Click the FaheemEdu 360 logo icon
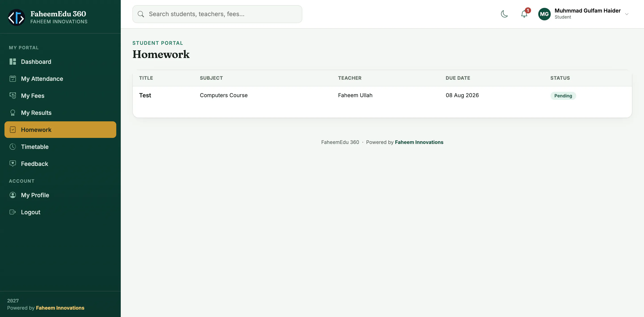This screenshot has width=644, height=317. (x=17, y=17)
